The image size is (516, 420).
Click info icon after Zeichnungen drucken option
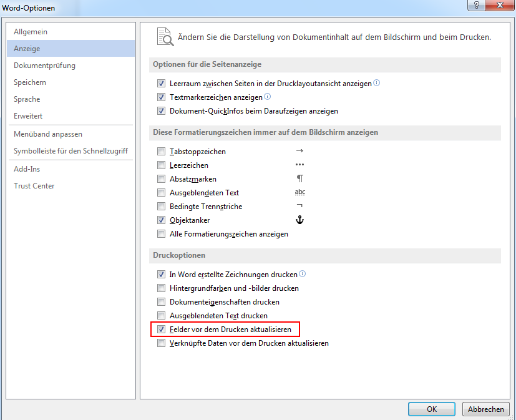303,274
